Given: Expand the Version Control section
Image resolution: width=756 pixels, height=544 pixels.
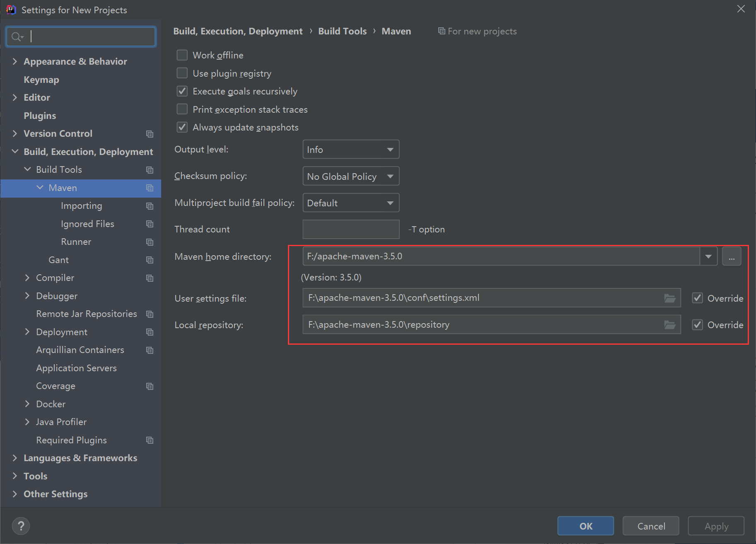Looking at the screenshot, I should 15,133.
